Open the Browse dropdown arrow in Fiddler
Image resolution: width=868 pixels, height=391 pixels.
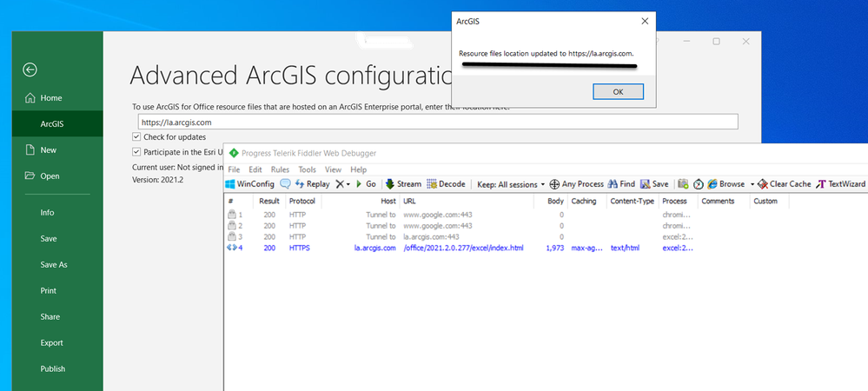[752, 184]
